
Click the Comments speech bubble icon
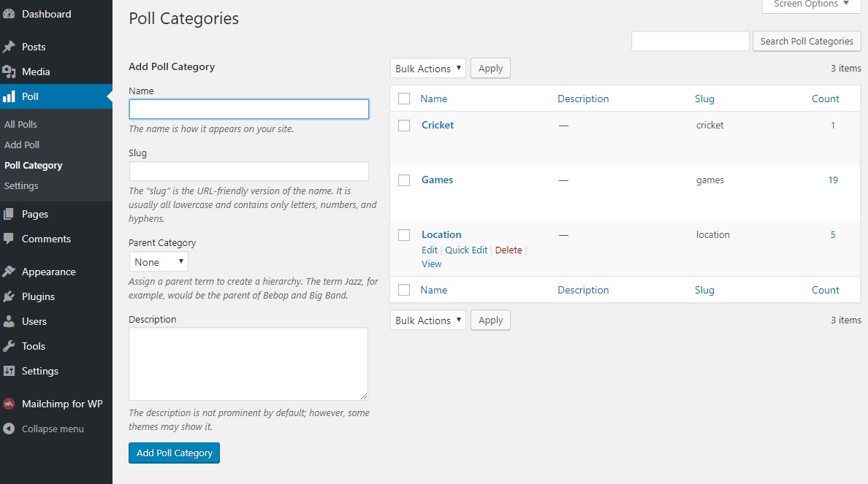pos(9,239)
